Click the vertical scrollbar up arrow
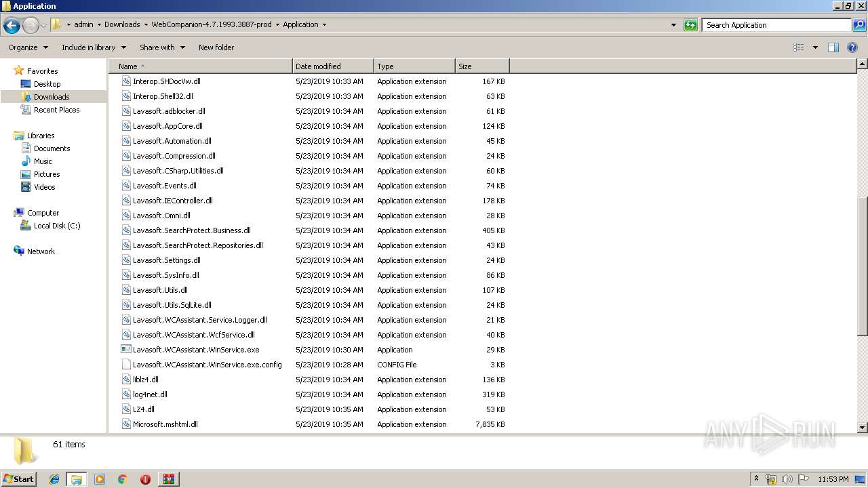Screen dimensions: 868x488 [x=862, y=64]
